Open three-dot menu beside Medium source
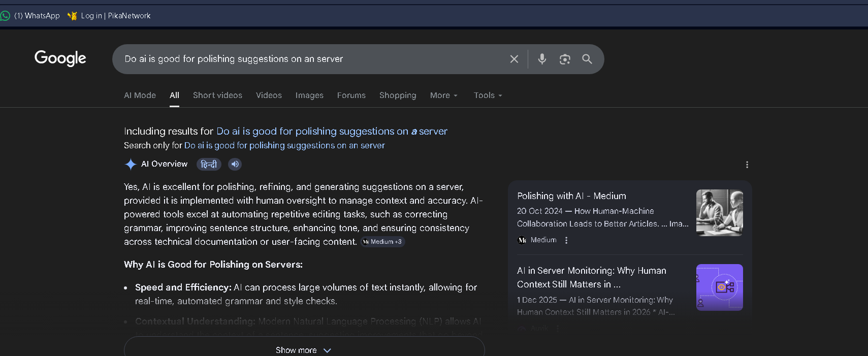 coord(566,240)
